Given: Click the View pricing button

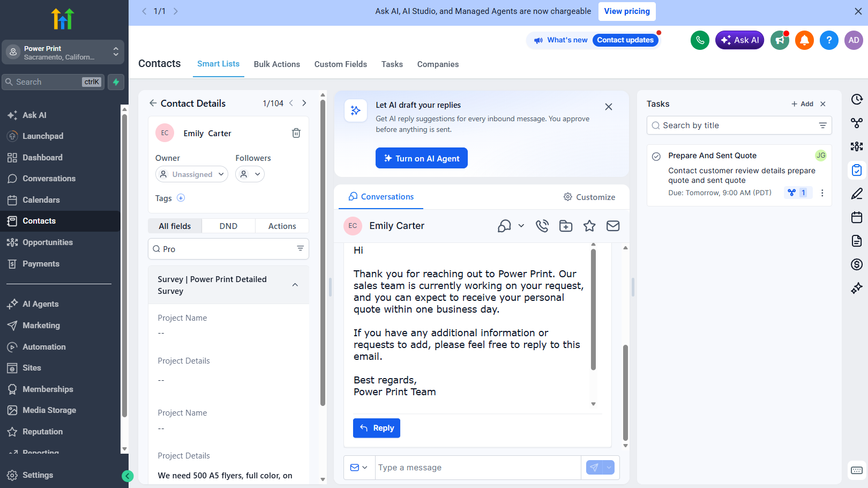Looking at the screenshot, I should 627,11.
